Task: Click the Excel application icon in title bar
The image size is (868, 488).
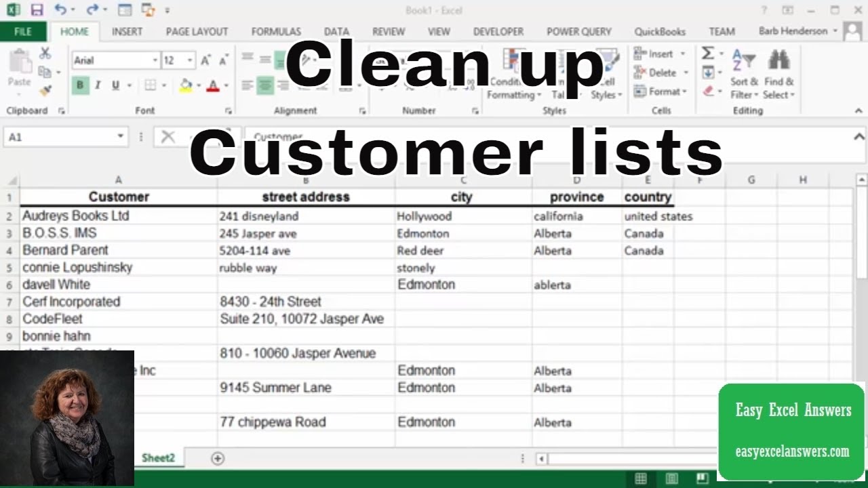Action: [x=12, y=10]
